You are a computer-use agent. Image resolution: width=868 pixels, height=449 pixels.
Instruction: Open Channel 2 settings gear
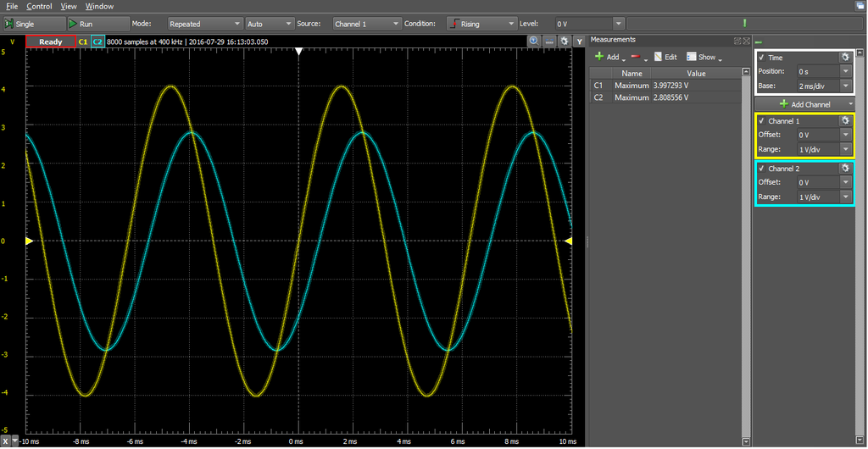845,169
